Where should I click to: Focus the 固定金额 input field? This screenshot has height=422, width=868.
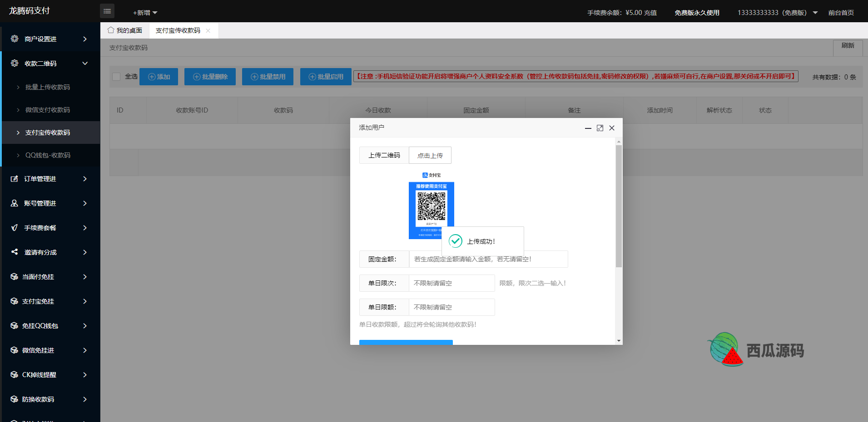(x=488, y=259)
